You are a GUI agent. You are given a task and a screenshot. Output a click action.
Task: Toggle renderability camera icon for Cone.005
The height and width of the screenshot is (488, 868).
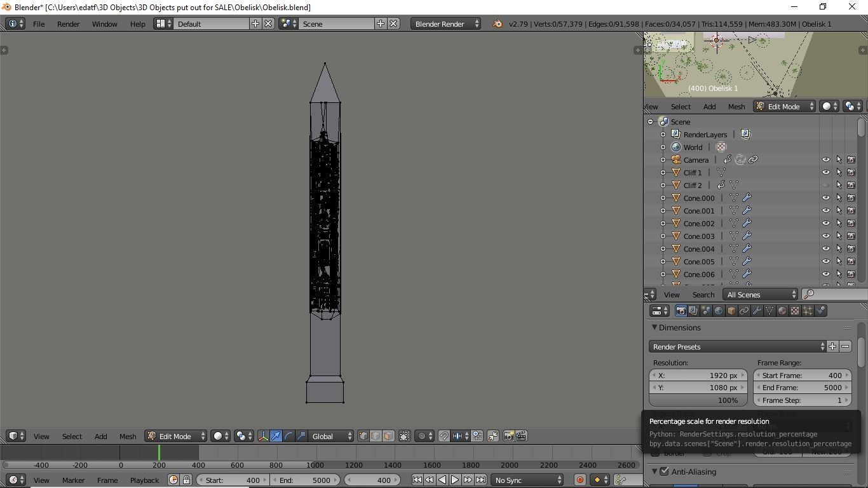pyautogui.click(x=851, y=261)
